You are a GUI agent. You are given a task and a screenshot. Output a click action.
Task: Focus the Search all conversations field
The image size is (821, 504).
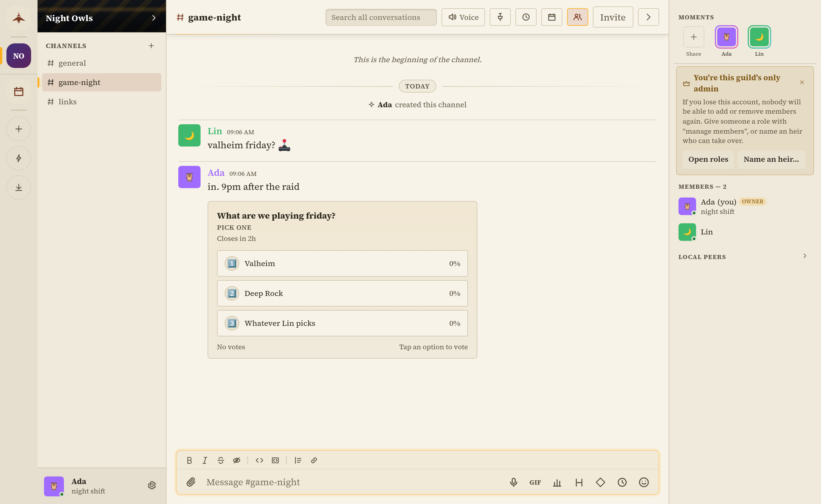coord(381,17)
